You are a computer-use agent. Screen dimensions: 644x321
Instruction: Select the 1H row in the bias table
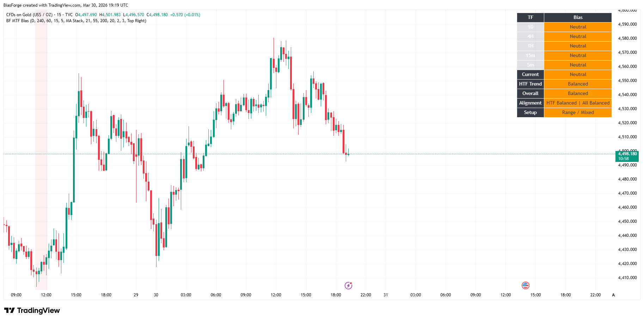point(530,46)
